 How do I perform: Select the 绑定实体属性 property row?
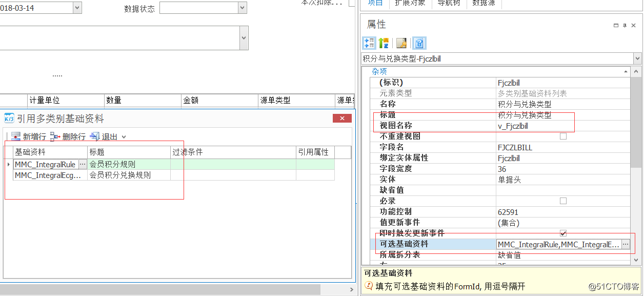pos(500,158)
